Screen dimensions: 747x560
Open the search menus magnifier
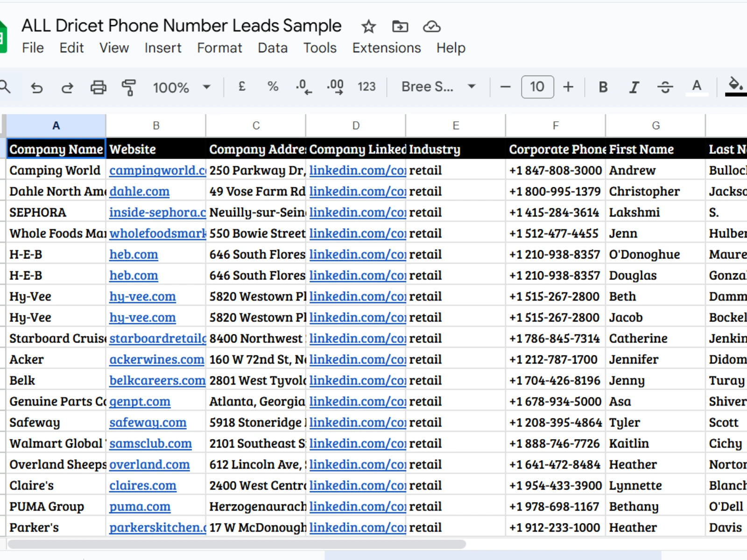pos(5,87)
